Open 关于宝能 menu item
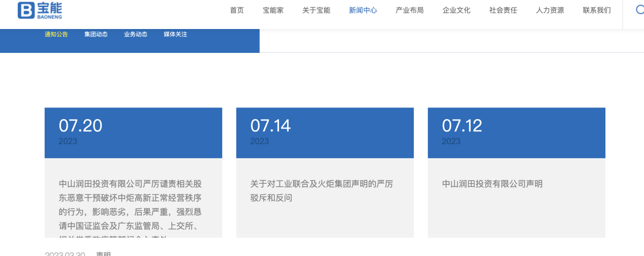Image resolution: width=644 pixels, height=256 pixels. pos(316,10)
